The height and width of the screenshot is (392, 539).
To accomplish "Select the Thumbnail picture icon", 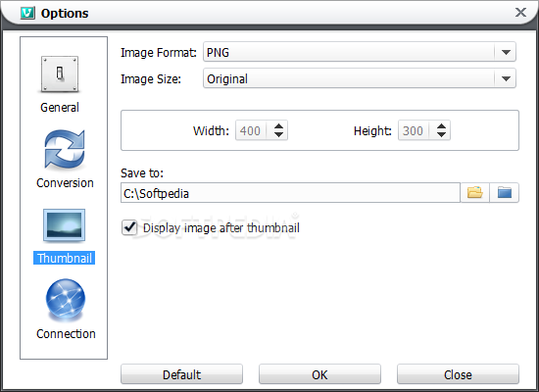I will coord(65,225).
